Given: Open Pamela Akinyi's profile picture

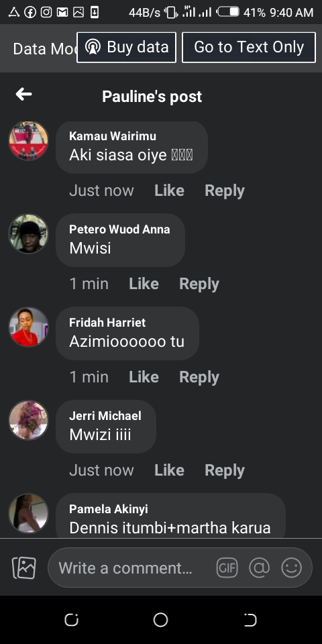Looking at the screenshot, I should [28, 513].
